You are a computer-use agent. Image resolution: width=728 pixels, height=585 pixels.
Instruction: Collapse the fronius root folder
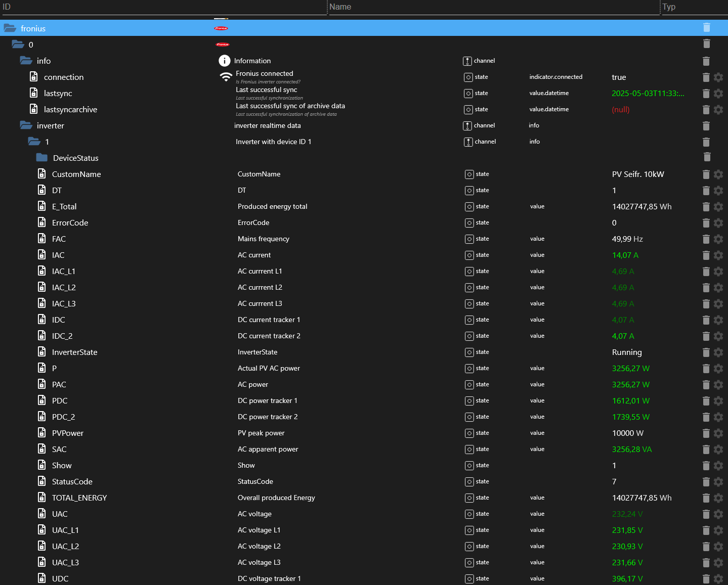(x=10, y=28)
